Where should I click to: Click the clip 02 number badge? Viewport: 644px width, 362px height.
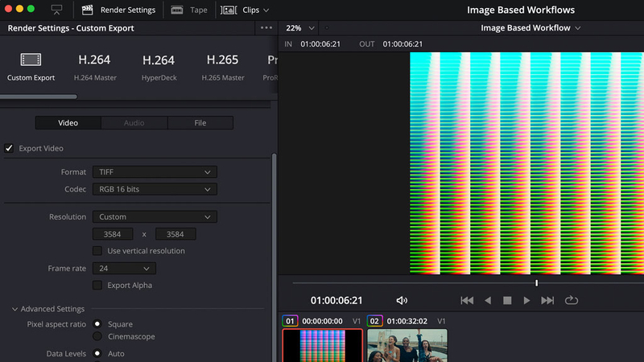pos(374,321)
